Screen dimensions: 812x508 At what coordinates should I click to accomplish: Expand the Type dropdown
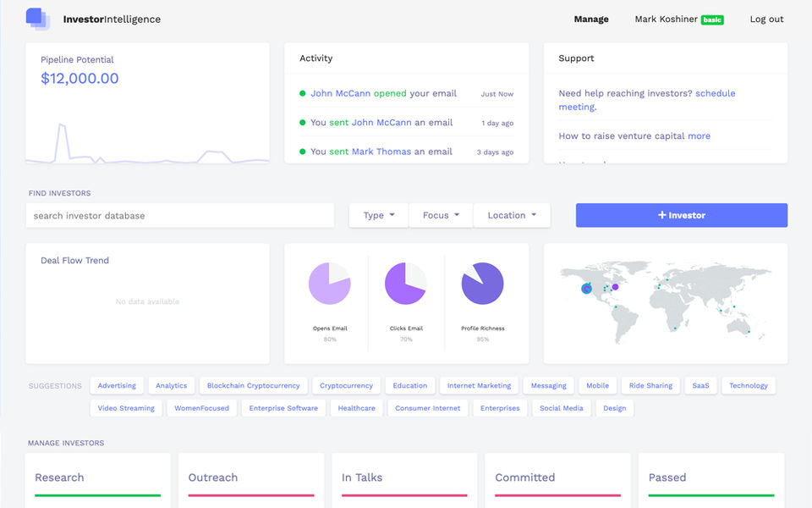[x=379, y=215]
